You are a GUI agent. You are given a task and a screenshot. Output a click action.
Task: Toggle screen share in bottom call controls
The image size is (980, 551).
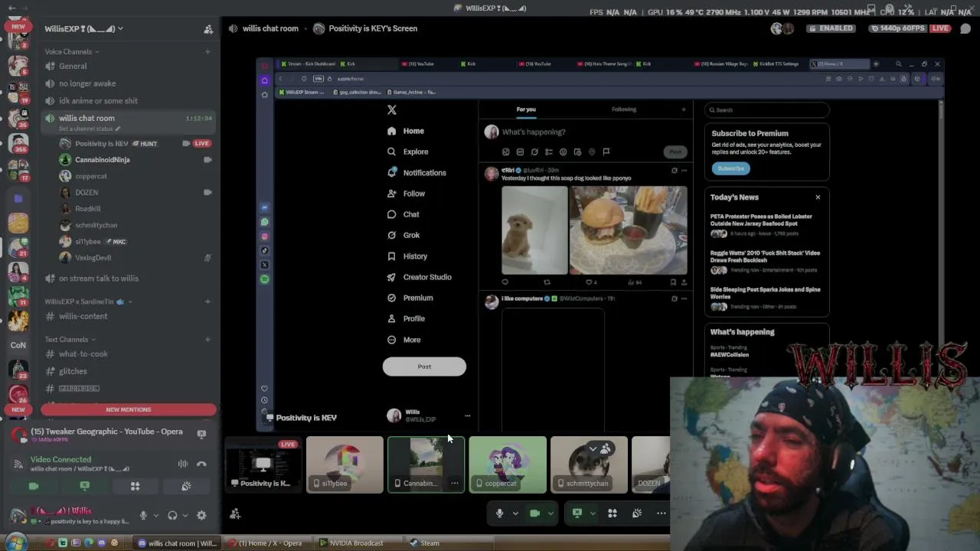click(577, 514)
